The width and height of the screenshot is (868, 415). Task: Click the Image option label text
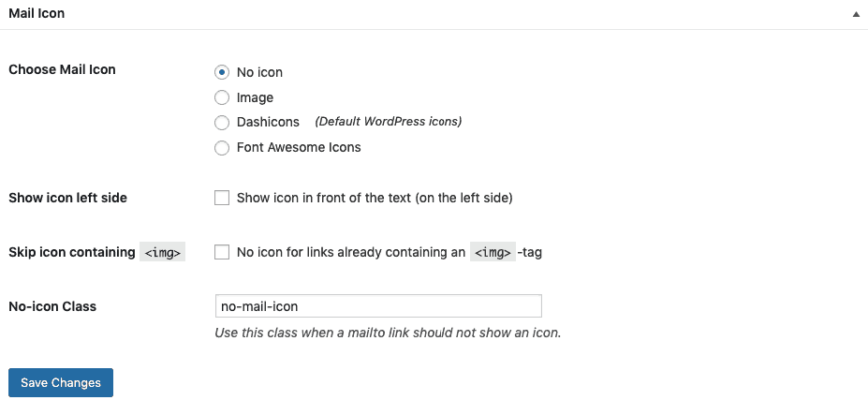pyautogui.click(x=255, y=98)
